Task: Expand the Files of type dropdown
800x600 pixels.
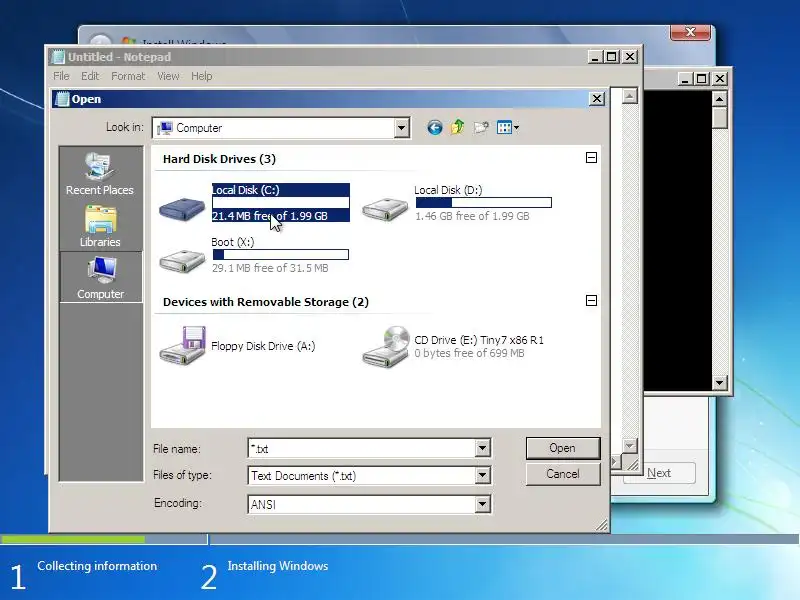Action: pyautogui.click(x=483, y=476)
